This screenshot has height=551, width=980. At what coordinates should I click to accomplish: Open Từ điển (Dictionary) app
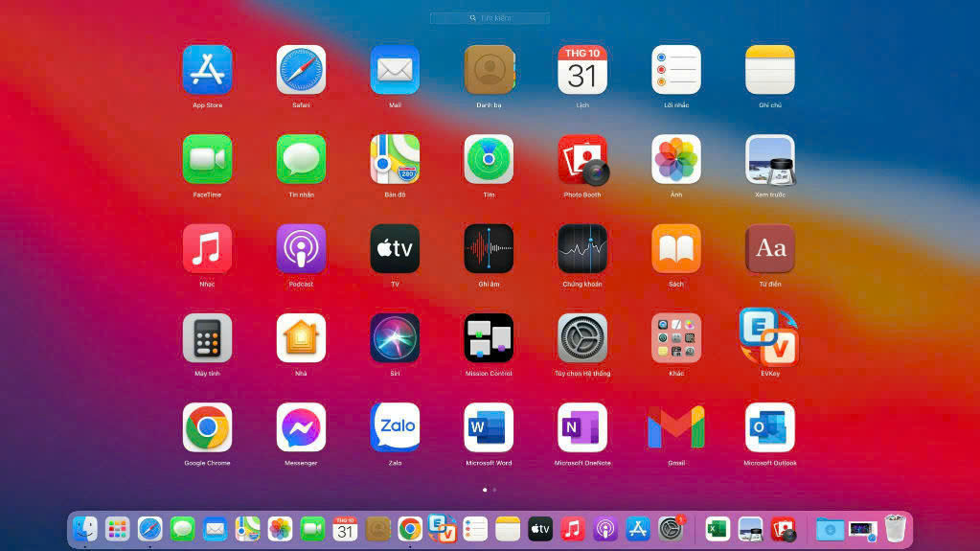coord(770,248)
